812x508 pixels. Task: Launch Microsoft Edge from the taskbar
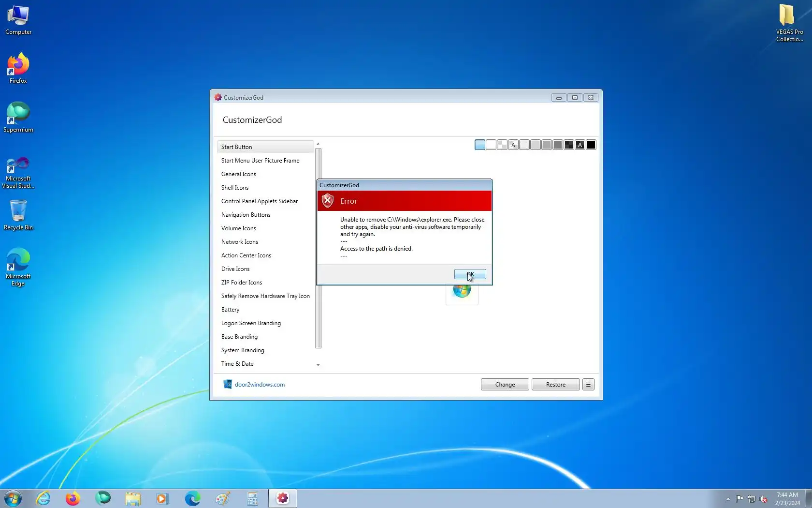pos(193,498)
